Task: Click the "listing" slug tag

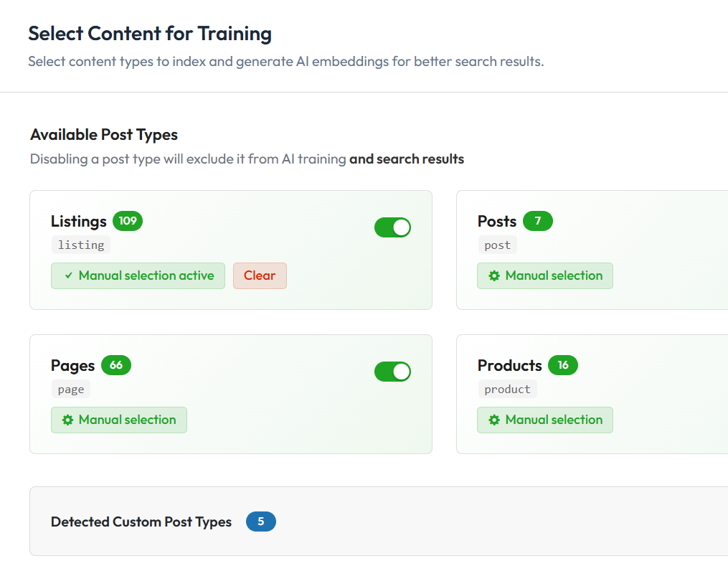Action: [x=81, y=245]
